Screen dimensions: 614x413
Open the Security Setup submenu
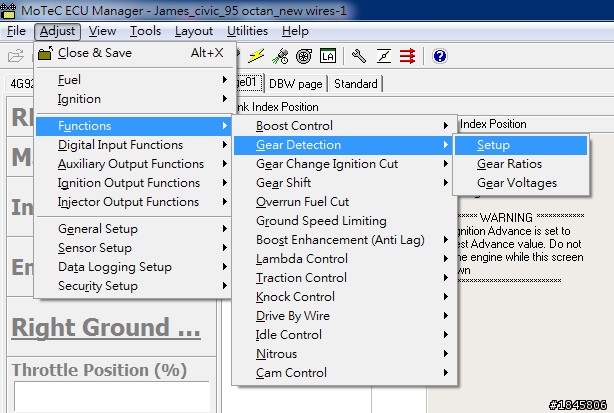coord(134,286)
